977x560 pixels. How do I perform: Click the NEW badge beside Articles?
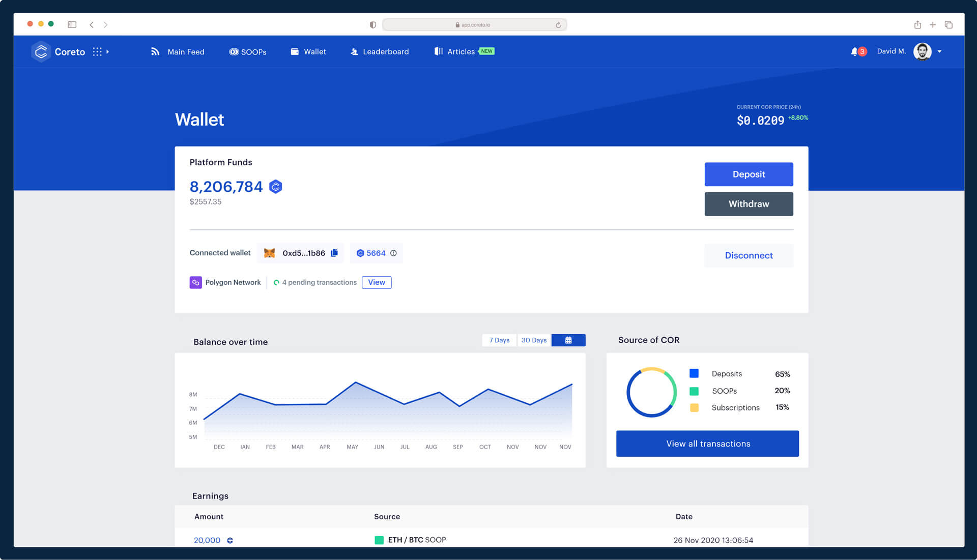pos(486,51)
